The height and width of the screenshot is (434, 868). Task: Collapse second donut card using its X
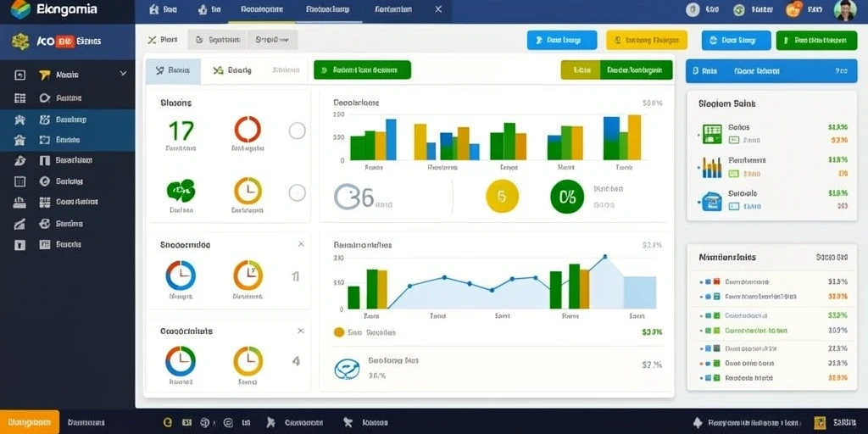[301, 243]
